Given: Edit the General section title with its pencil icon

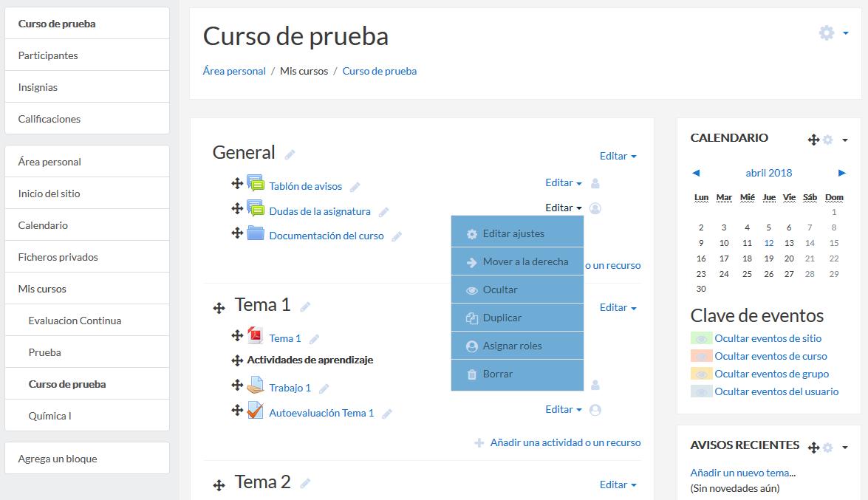Looking at the screenshot, I should [x=290, y=155].
